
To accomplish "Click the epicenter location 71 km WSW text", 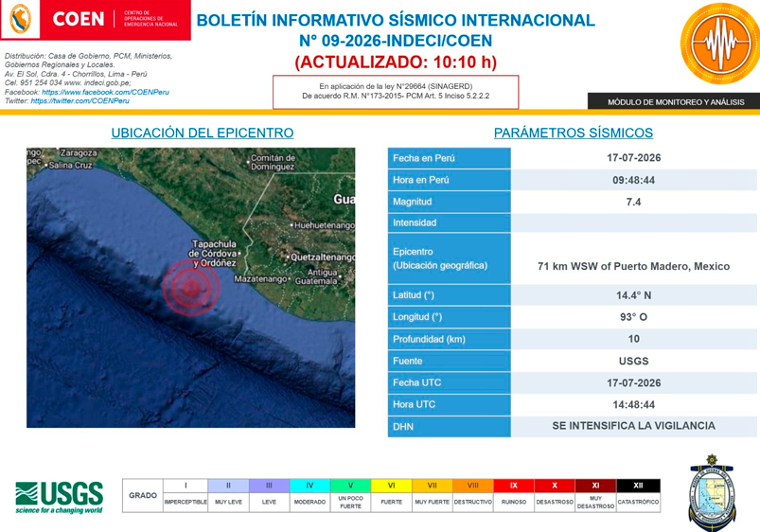I will click(633, 266).
